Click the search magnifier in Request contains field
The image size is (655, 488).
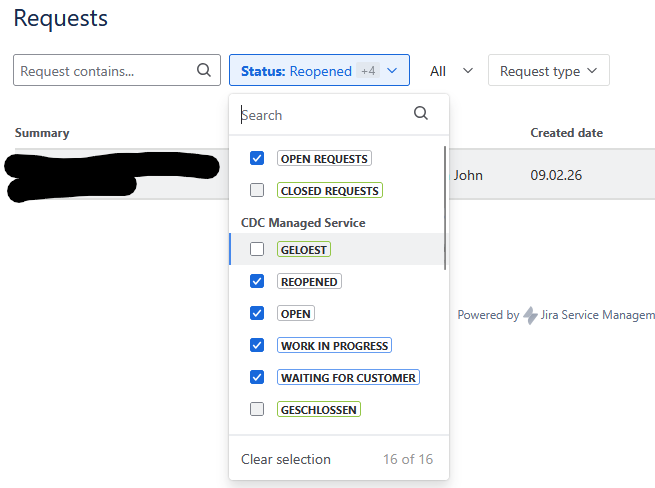click(x=204, y=70)
